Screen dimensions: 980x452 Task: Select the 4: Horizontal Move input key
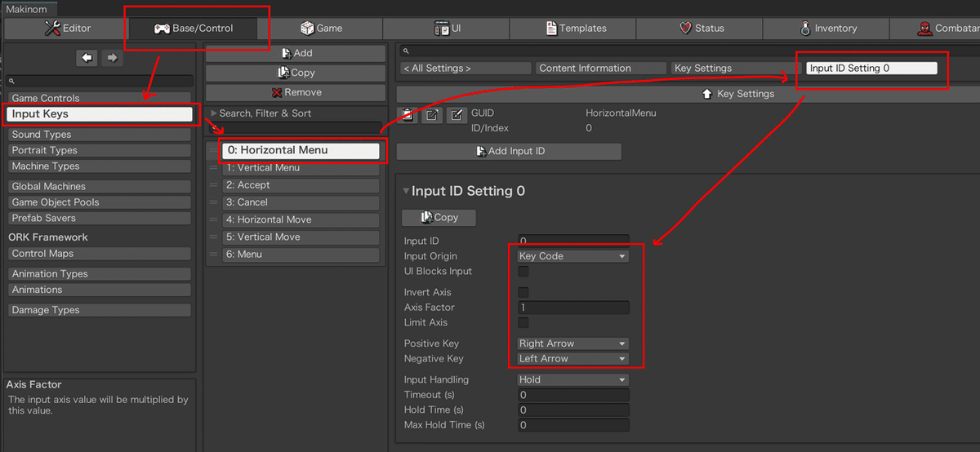point(301,219)
